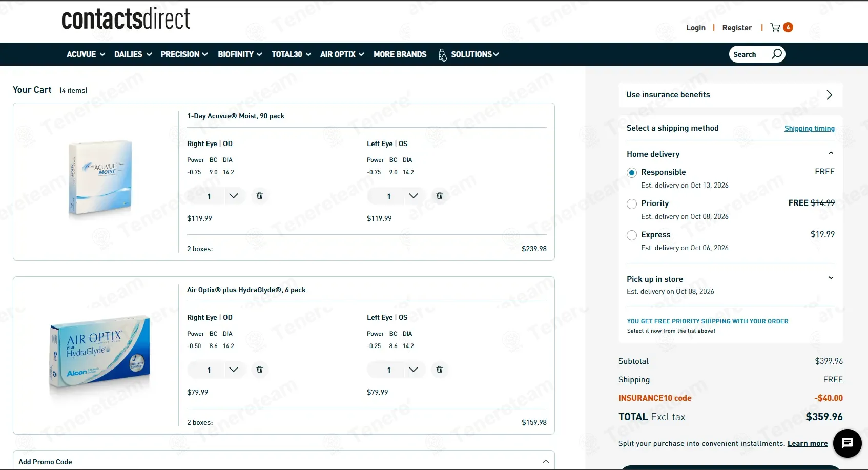Open the TOTAL30 menu
Image resolution: width=868 pixels, height=470 pixels.
[x=291, y=54]
